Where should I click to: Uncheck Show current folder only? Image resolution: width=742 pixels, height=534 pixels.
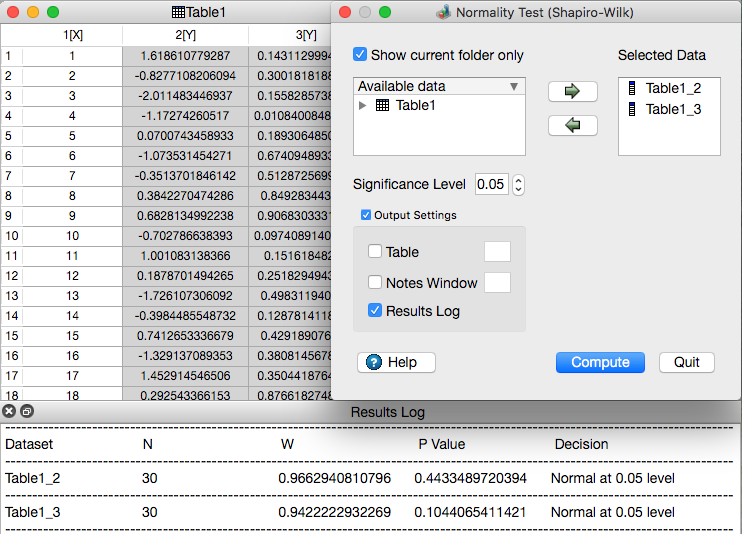[x=361, y=55]
